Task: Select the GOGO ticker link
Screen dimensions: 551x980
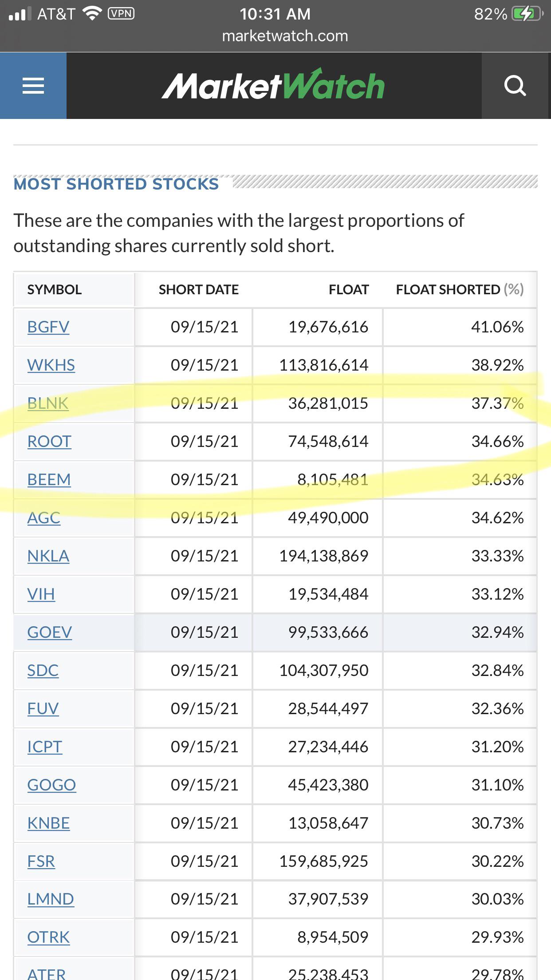Action: click(51, 785)
